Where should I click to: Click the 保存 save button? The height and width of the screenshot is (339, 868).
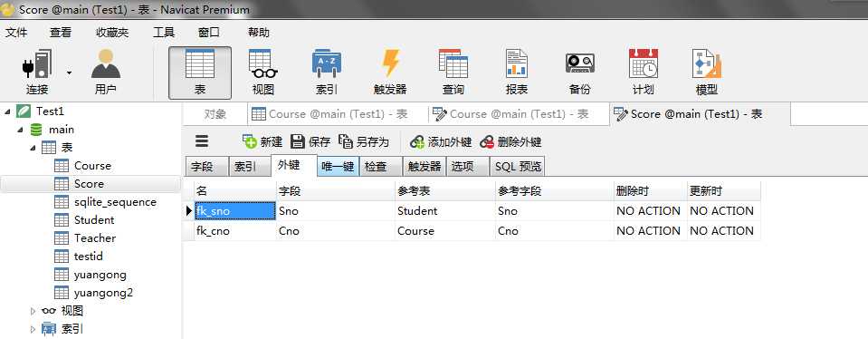point(310,141)
